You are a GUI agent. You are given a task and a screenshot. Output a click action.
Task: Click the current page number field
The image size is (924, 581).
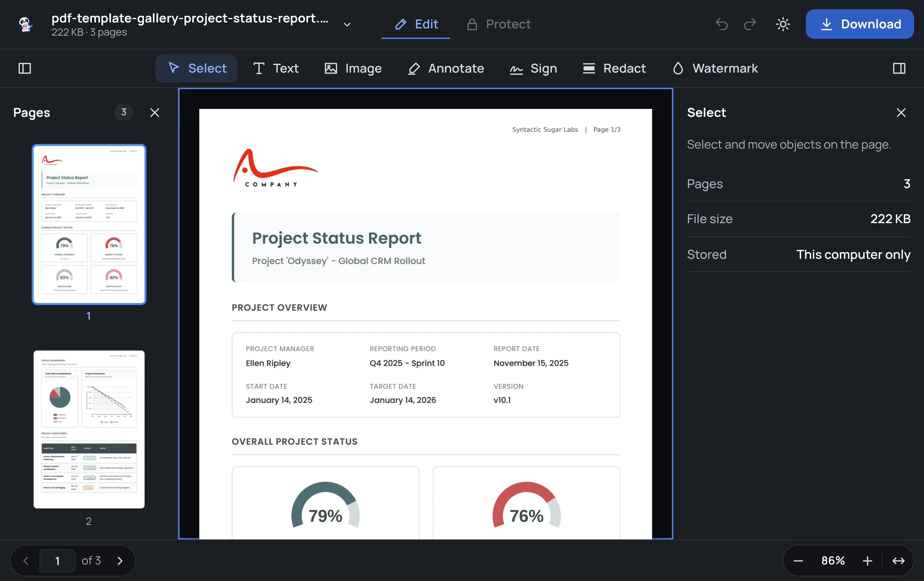[57, 561]
